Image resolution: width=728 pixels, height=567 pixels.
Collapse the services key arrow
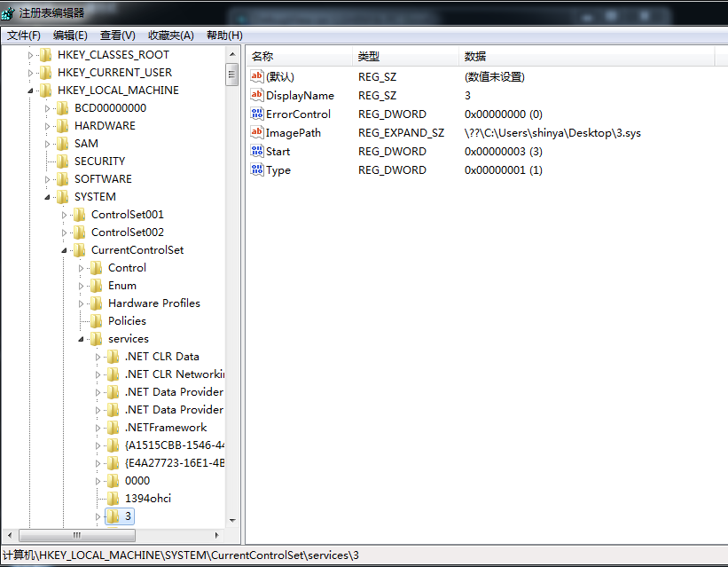point(82,339)
